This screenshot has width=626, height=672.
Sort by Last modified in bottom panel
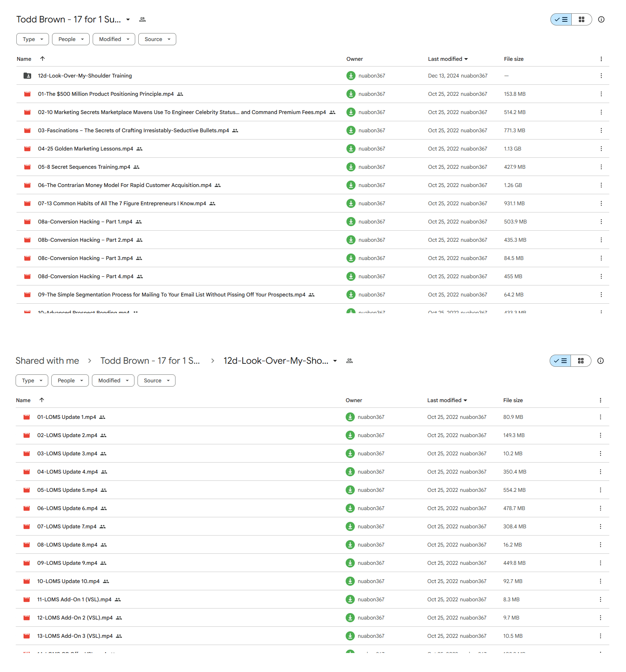447,400
